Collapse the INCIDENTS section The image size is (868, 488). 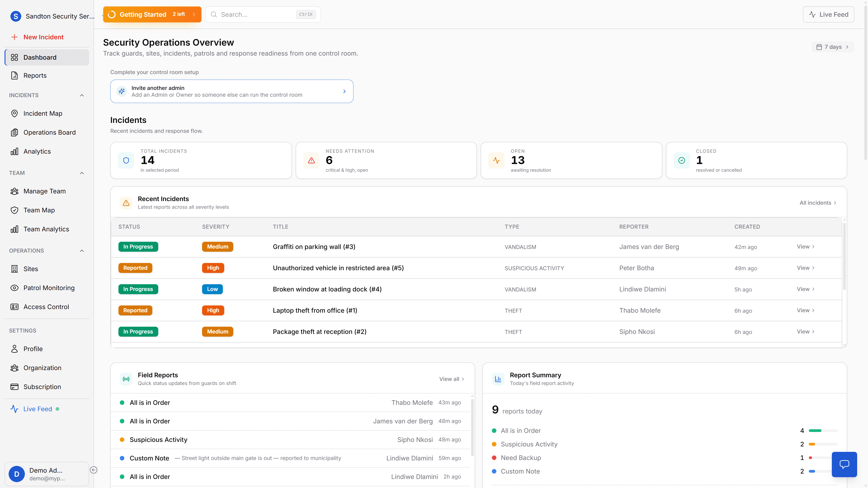(82, 95)
